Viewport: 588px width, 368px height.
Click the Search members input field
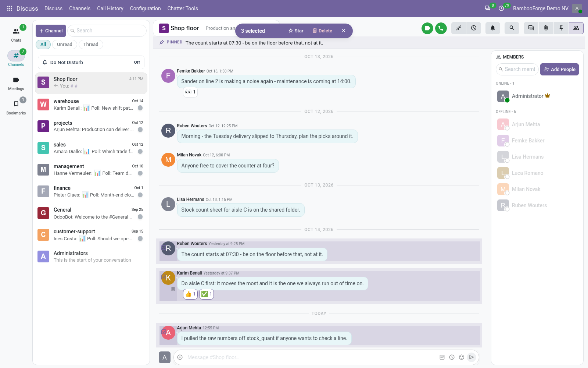[x=517, y=69]
